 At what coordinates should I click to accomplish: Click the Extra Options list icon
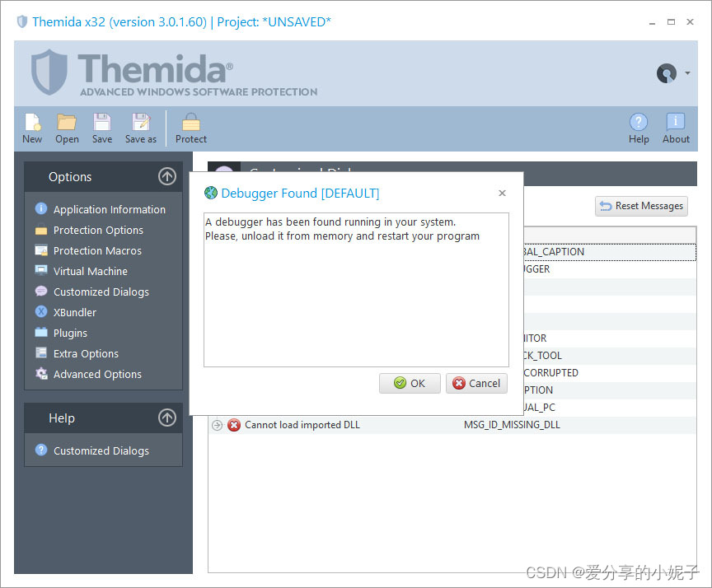point(41,352)
